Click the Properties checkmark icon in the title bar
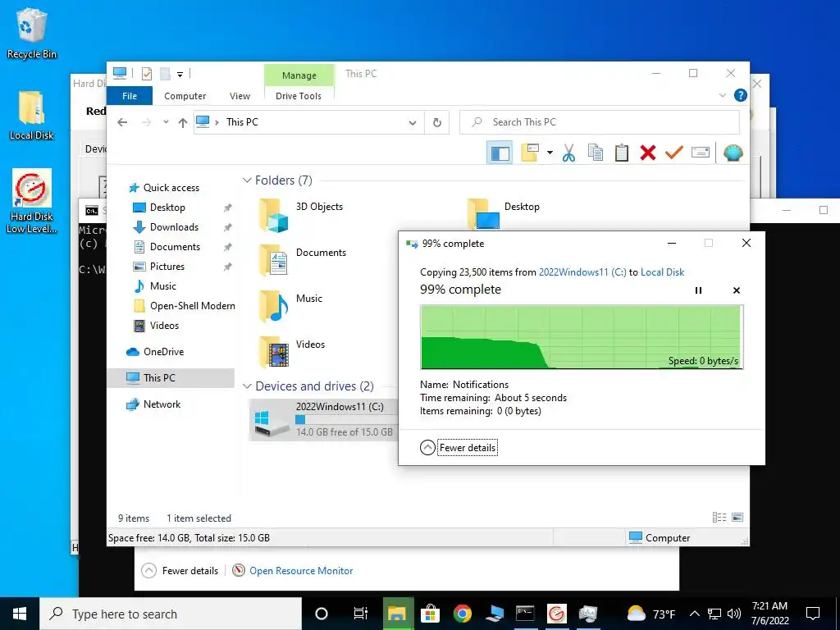 point(146,74)
